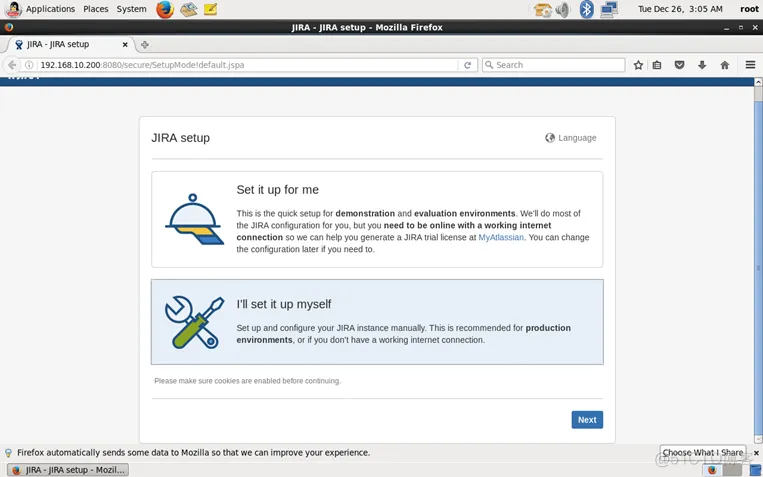This screenshot has width=763, height=477.
Task: Close the JIRA setup browser tab
Action: tap(125, 44)
